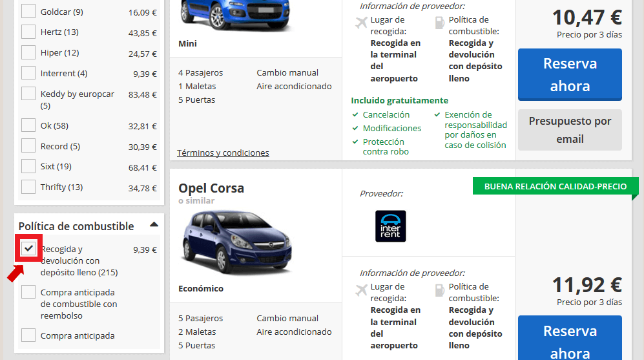Check the Thrifty (13) checkbox

28,187
